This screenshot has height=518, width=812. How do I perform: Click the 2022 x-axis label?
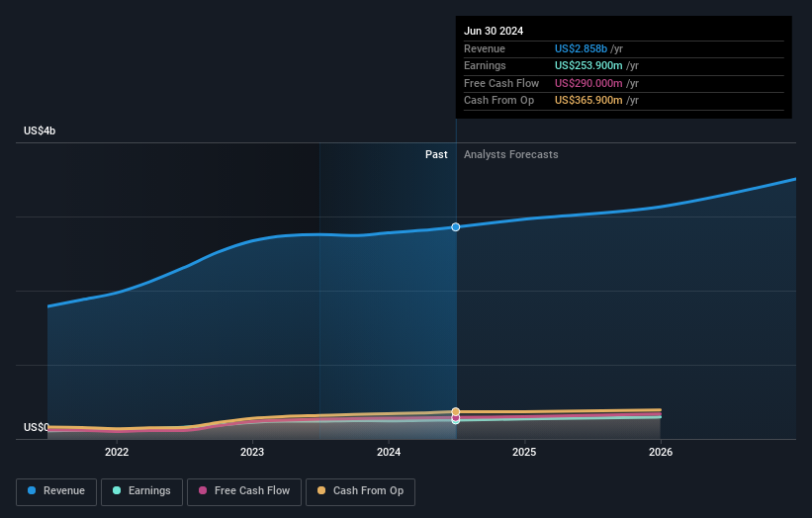pos(117,452)
